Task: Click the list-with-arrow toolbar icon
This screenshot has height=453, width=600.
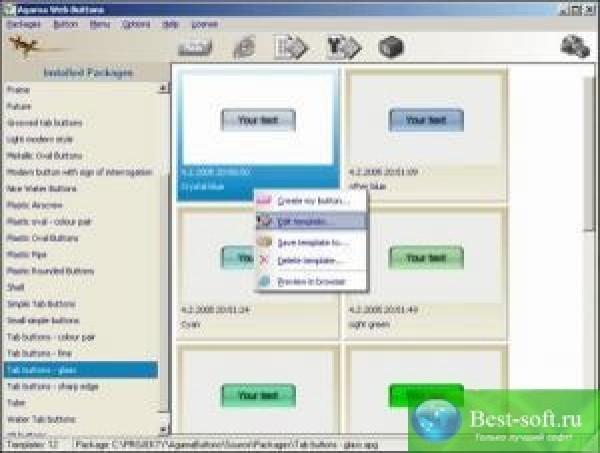Action: [x=292, y=47]
